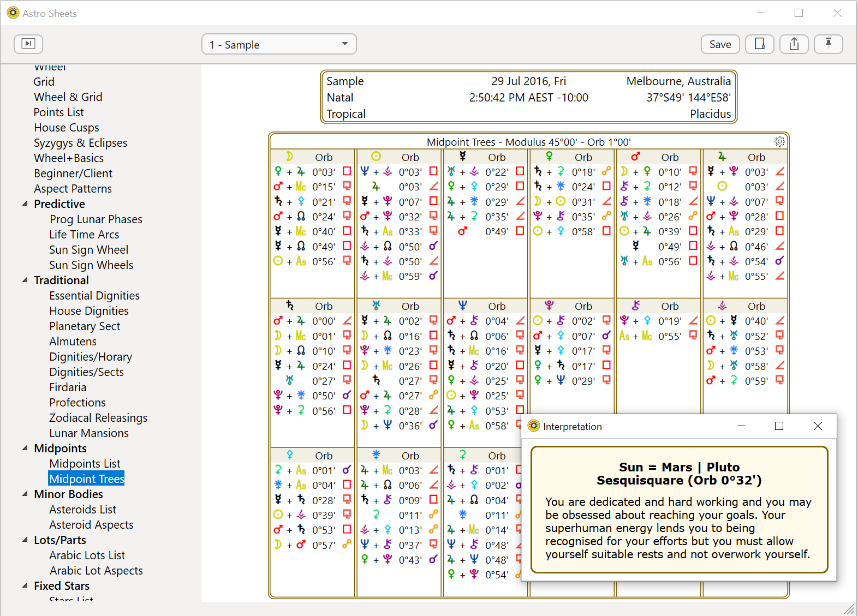
Task: Click the Mars glyph tree header
Action: coord(636,157)
